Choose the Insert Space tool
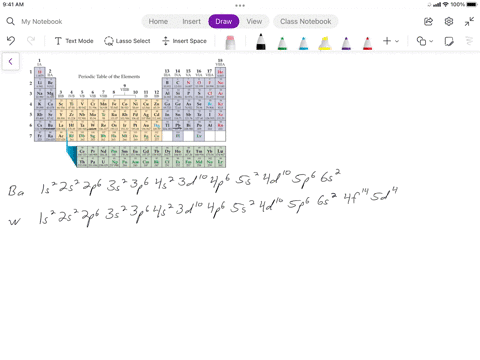This screenshot has height=360, width=480. (x=184, y=41)
